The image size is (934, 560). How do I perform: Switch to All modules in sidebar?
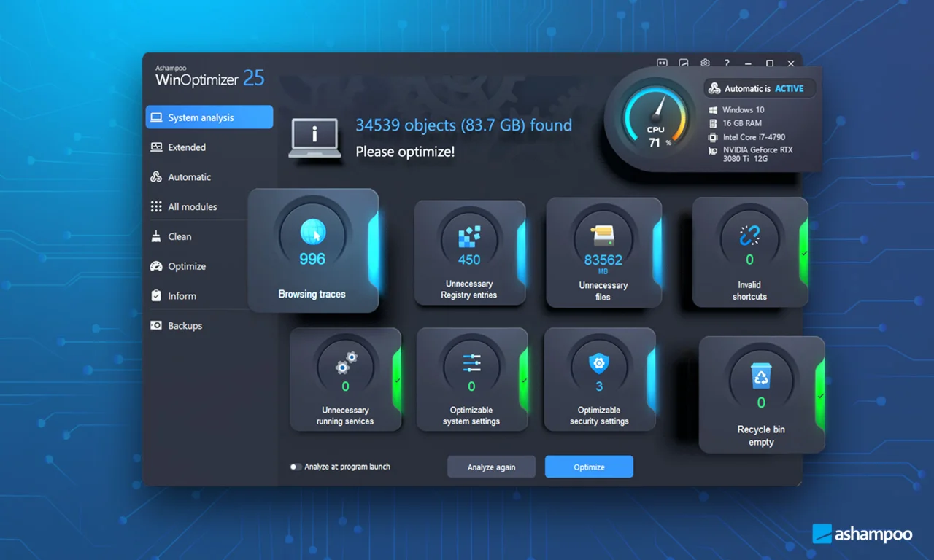click(192, 207)
